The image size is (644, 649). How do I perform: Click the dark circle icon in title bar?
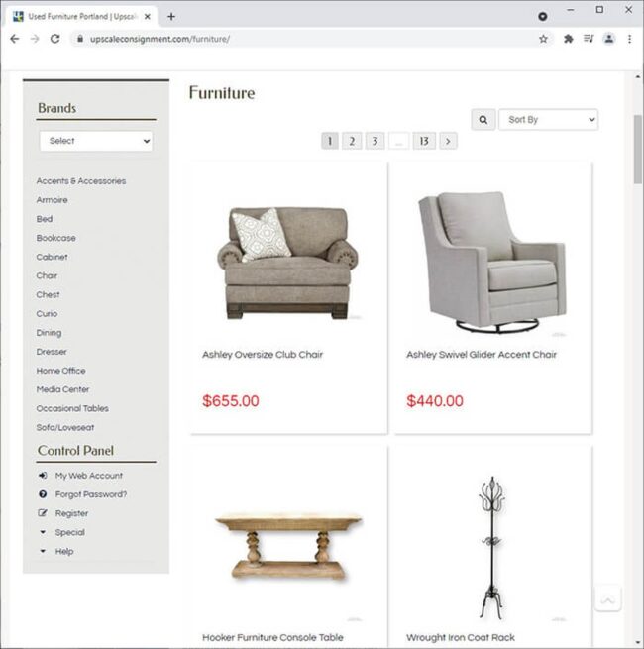click(543, 17)
